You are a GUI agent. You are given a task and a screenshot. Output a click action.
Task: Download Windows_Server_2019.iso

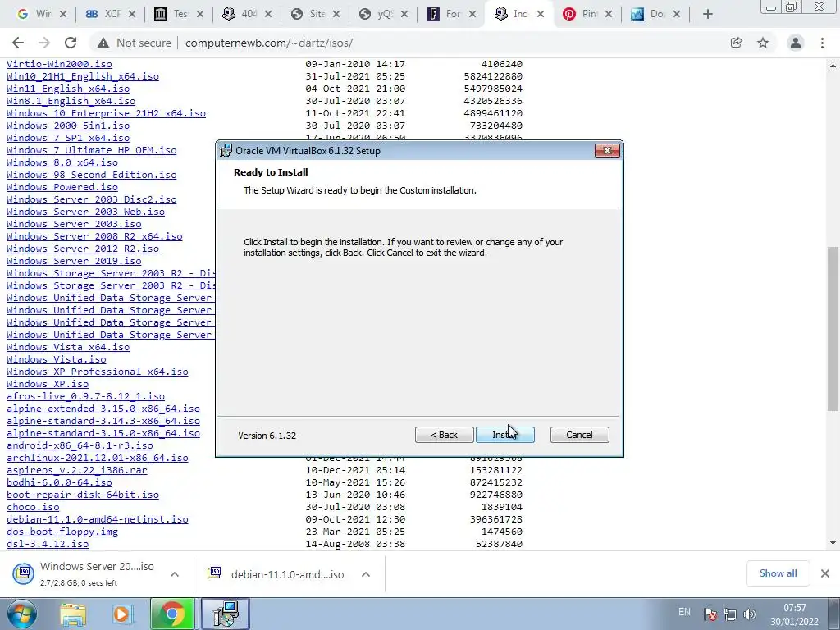[74, 261]
